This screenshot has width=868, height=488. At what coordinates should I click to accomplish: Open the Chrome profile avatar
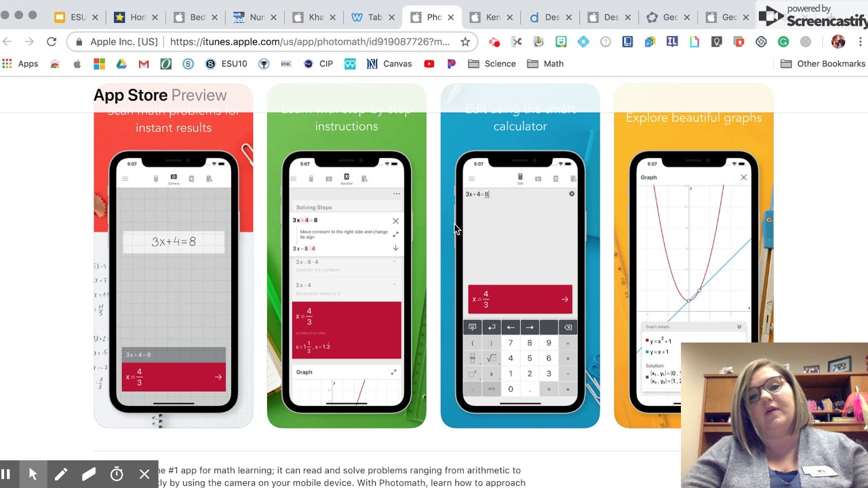point(838,42)
